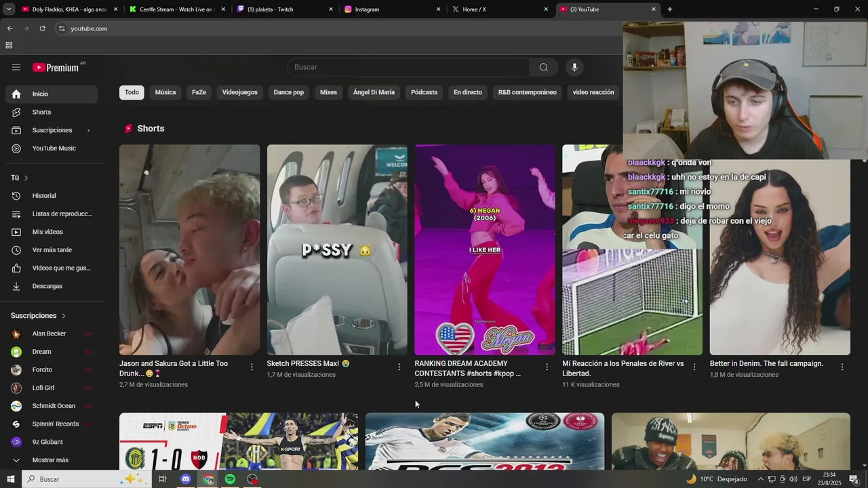Expand the Suscripciones section chevron
Viewport: 868px width, 488px height.
[x=64, y=316]
